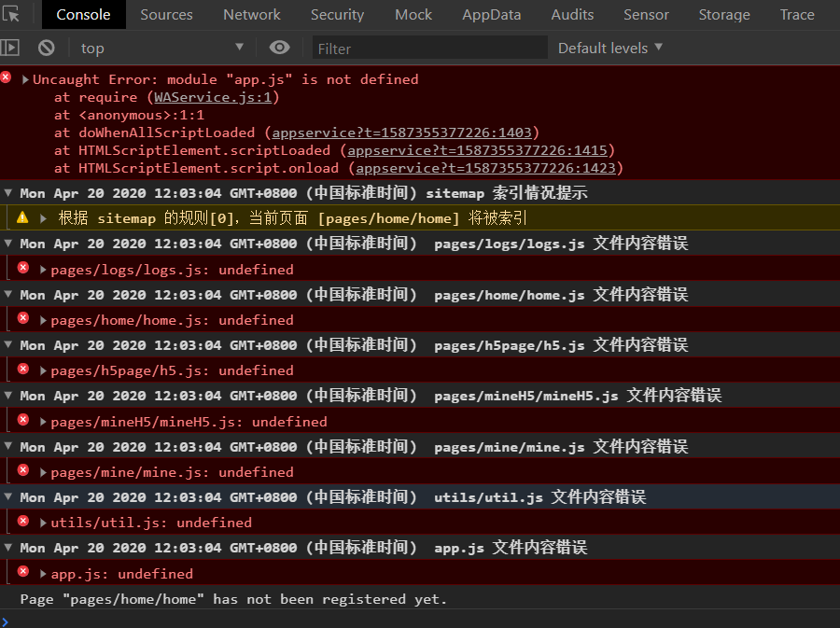Open the Storage tab
The image size is (840, 628).
724,14
